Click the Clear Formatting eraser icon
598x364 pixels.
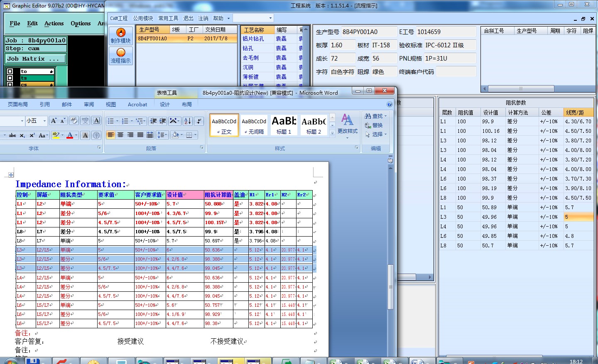pos(74,121)
